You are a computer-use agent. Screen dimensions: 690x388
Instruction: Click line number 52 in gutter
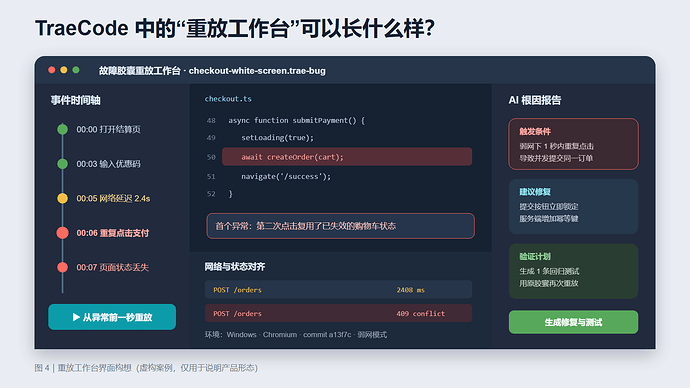coord(211,194)
